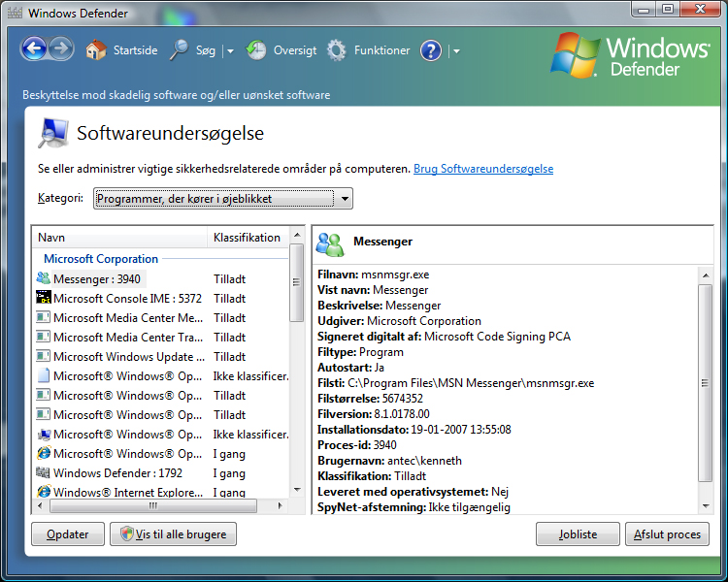
Task: Click the details pane scroll up arrow
Action: [x=706, y=275]
